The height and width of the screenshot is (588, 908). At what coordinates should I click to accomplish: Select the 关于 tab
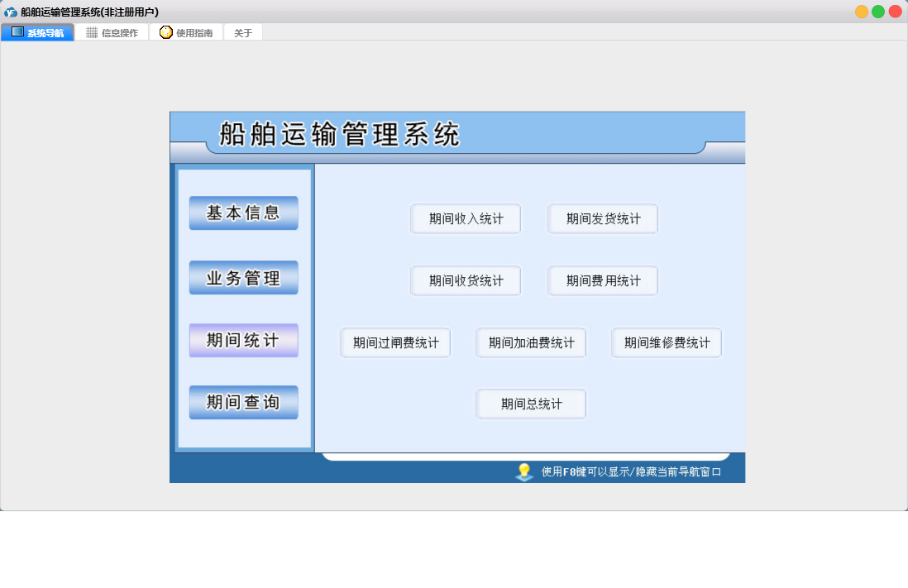(243, 32)
